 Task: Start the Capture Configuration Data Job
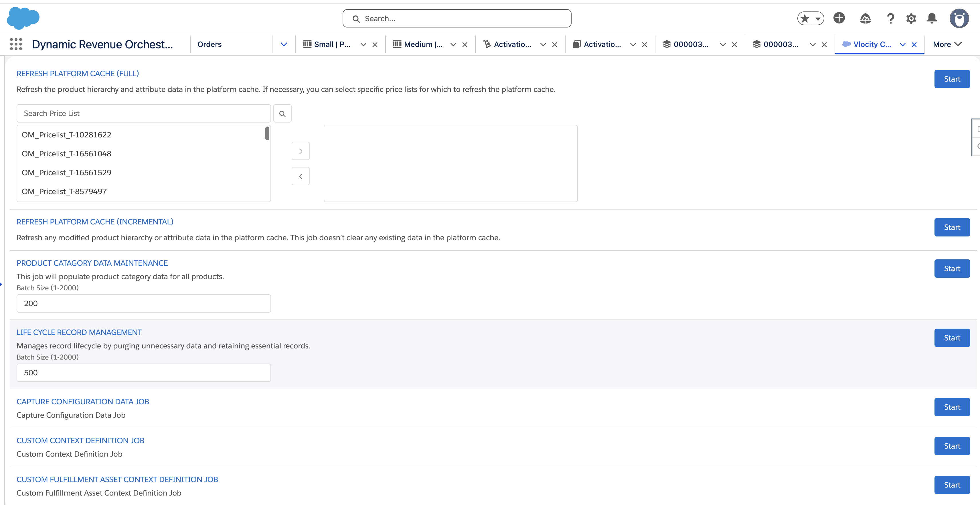(952, 407)
